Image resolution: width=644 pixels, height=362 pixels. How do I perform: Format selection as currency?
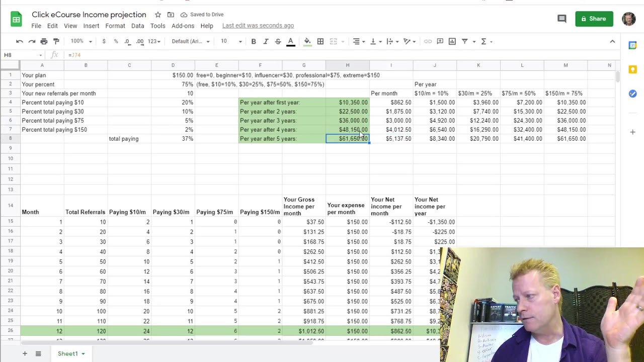coord(104,41)
